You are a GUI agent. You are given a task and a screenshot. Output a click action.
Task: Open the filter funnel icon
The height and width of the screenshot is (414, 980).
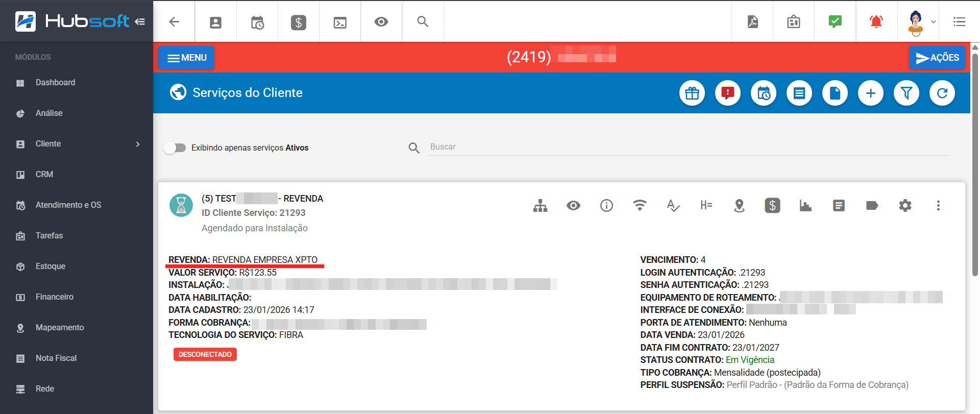tap(906, 93)
